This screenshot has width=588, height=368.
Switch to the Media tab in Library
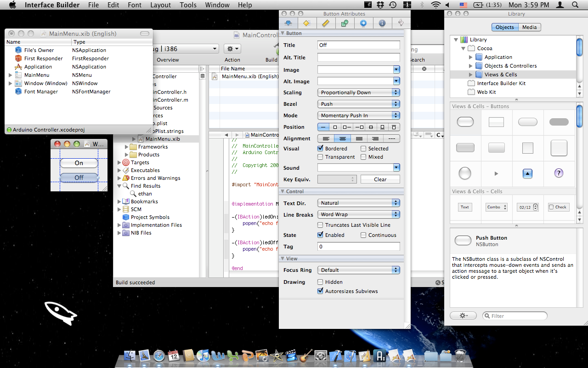(x=529, y=27)
